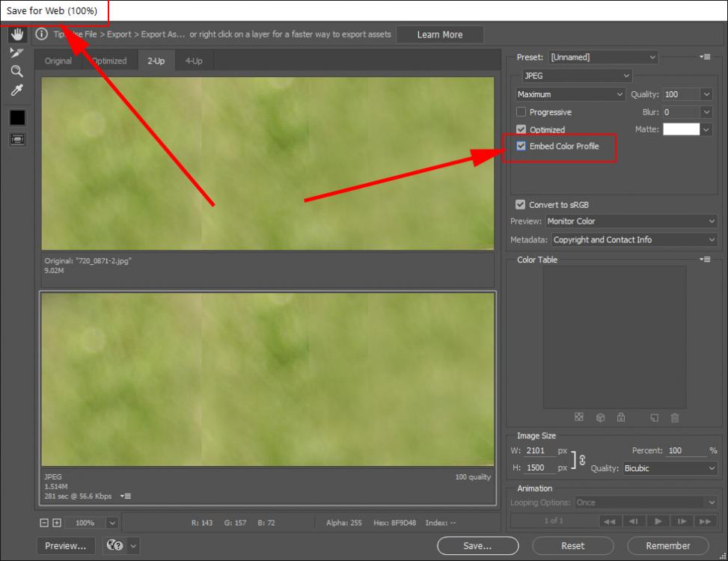
Task: Toggle slices visibility icon
Action: 16,139
